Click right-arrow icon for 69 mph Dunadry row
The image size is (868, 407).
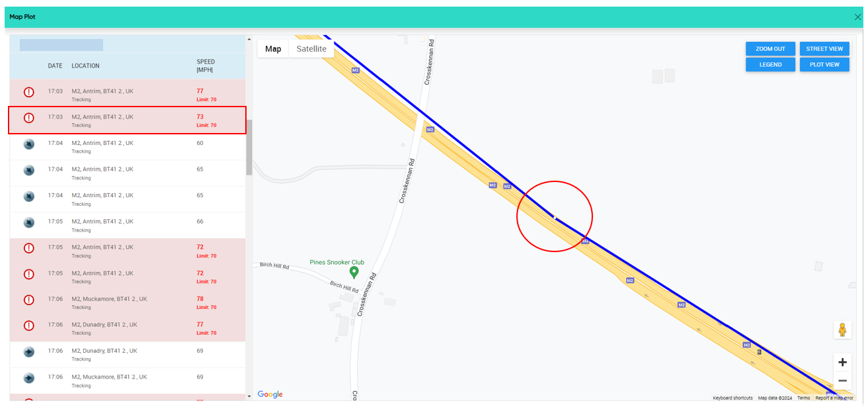click(29, 351)
